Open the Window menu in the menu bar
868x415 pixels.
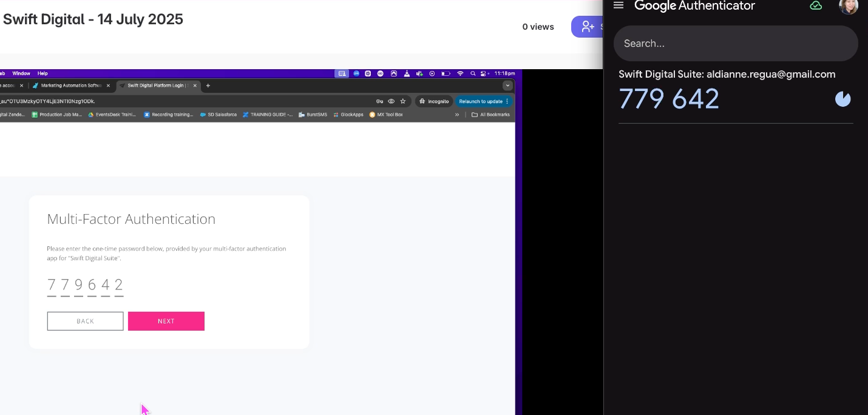click(x=21, y=73)
